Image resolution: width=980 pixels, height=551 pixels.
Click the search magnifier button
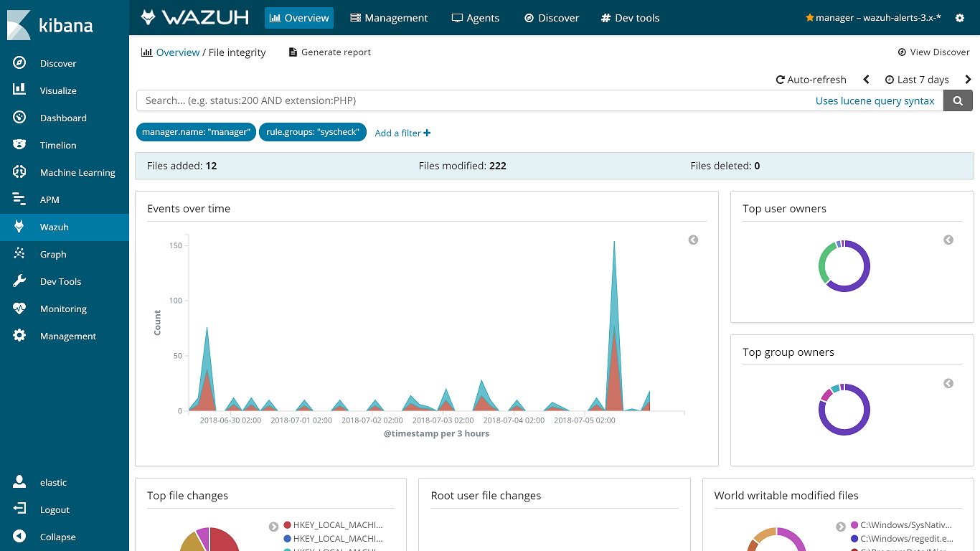(958, 100)
